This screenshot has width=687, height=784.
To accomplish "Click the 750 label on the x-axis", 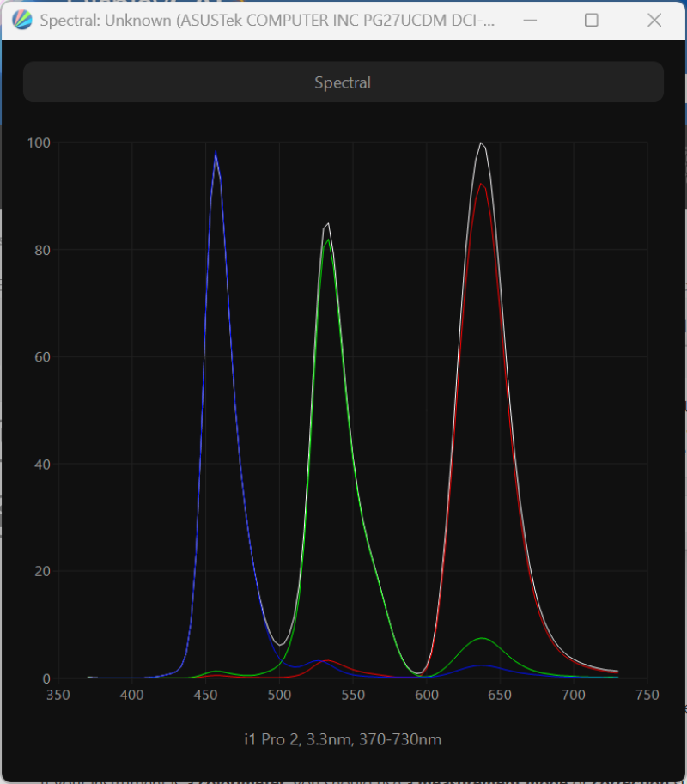I will click(x=647, y=695).
